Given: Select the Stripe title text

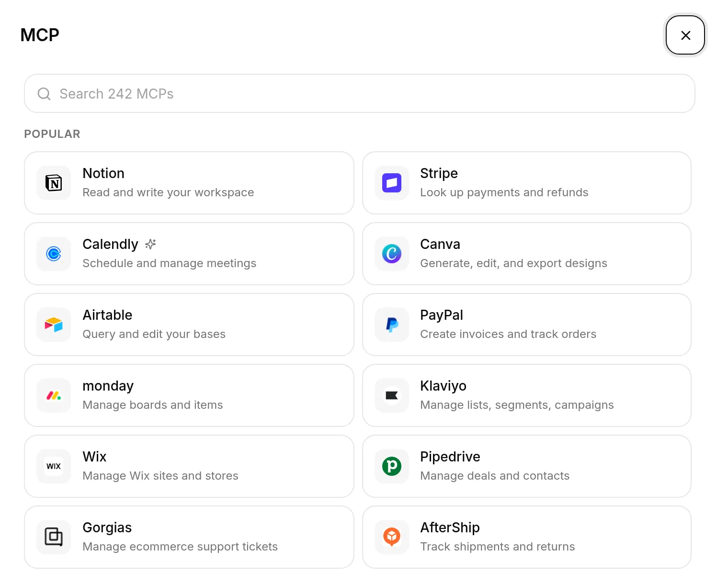Looking at the screenshot, I should pyautogui.click(x=439, y=173).
